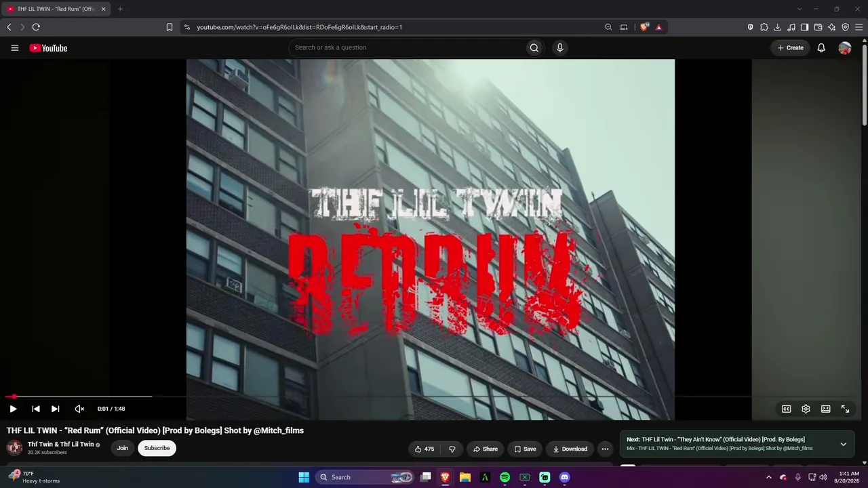Close the Red Rum tab
868x488 pixels.
point(104,9)
